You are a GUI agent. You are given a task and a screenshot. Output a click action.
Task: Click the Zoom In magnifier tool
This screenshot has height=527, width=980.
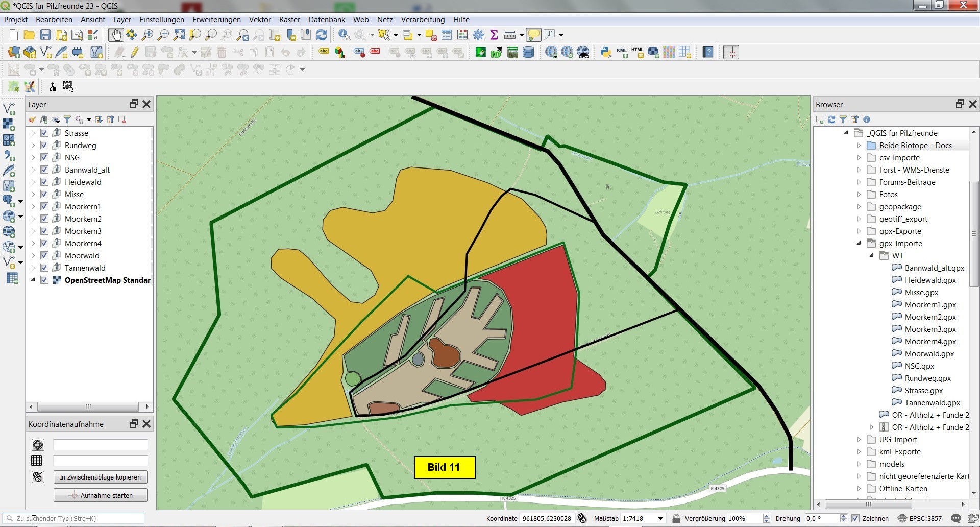click(x=148, y=35)
